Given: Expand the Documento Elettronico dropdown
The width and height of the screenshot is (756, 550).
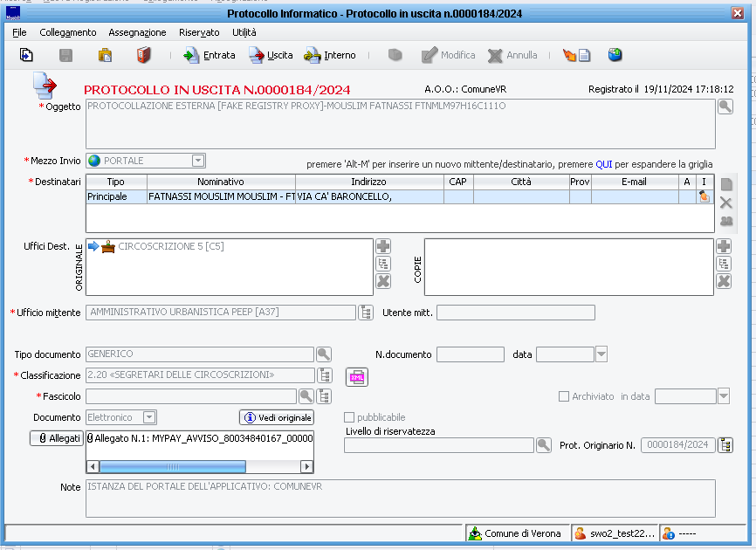Looking at the screenshot, I should [x=149, y=418].
